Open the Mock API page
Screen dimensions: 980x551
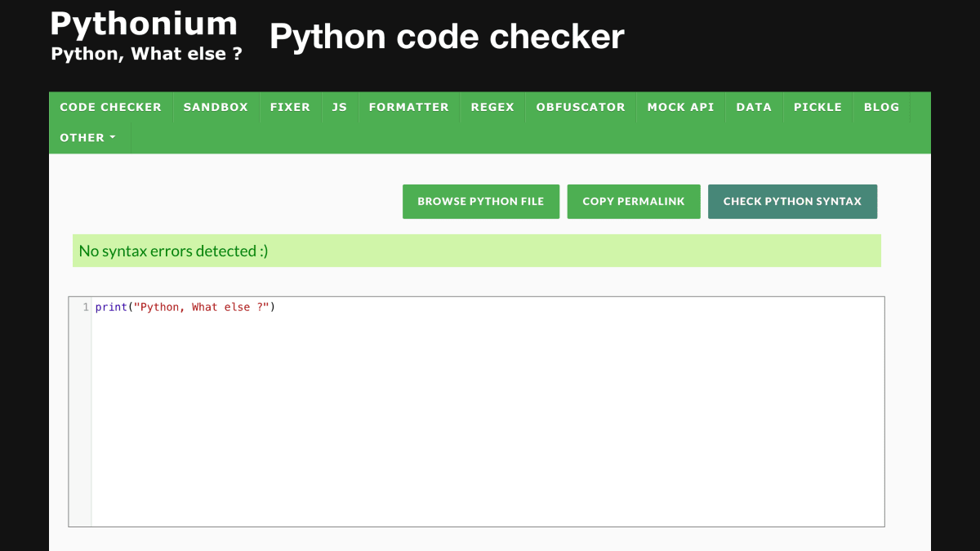coord(681,107)
